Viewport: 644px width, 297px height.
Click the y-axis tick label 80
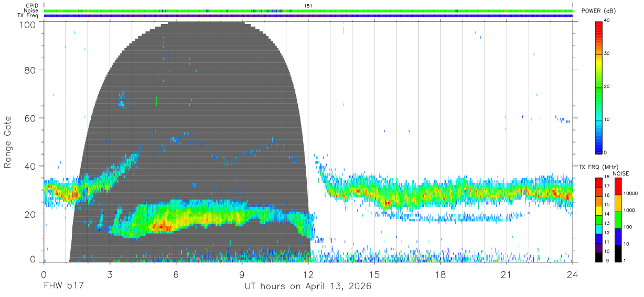(x=29, y=70)
